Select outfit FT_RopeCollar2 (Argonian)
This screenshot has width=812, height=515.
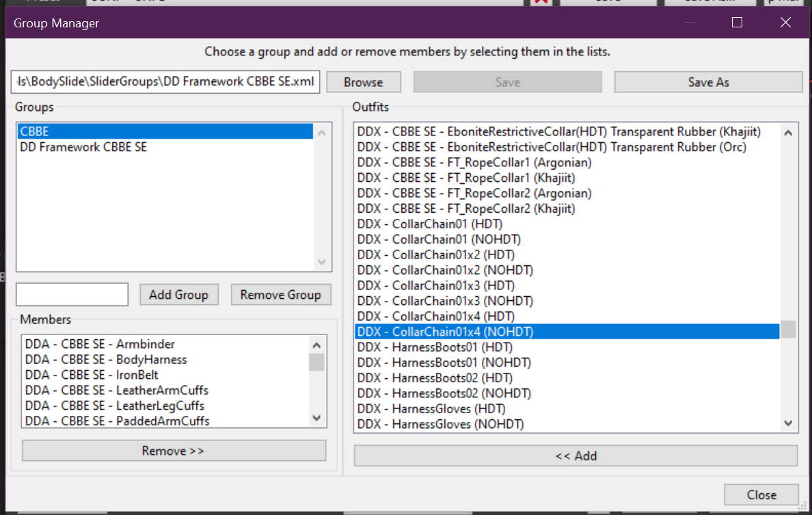[567, 194]
